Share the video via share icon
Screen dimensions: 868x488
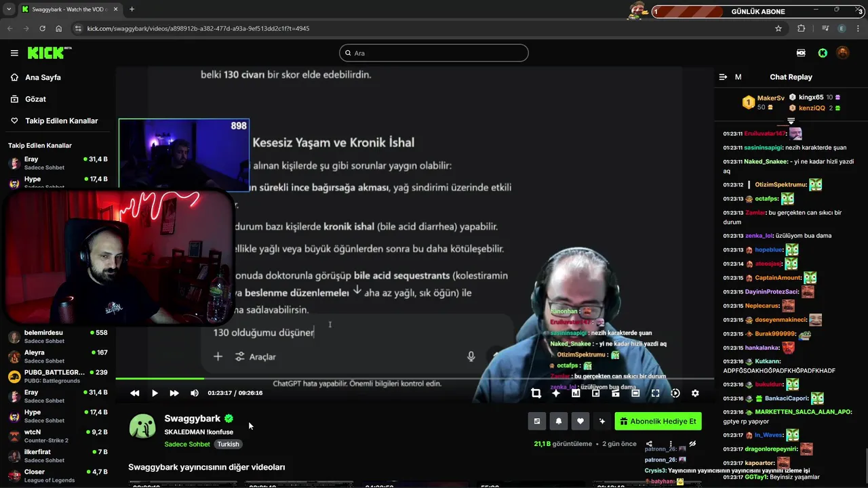649,444
